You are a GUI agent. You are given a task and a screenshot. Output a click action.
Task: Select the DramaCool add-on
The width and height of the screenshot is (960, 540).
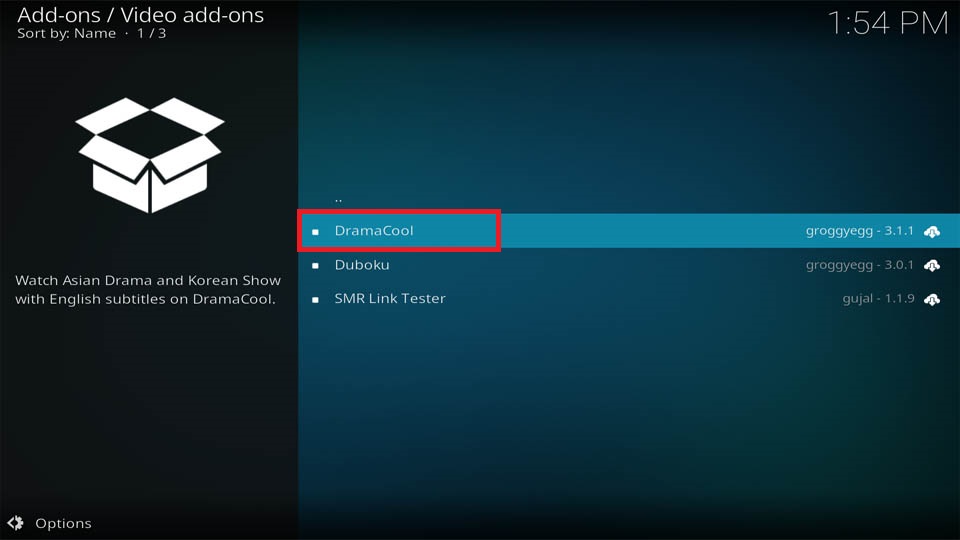click(629, 231)
